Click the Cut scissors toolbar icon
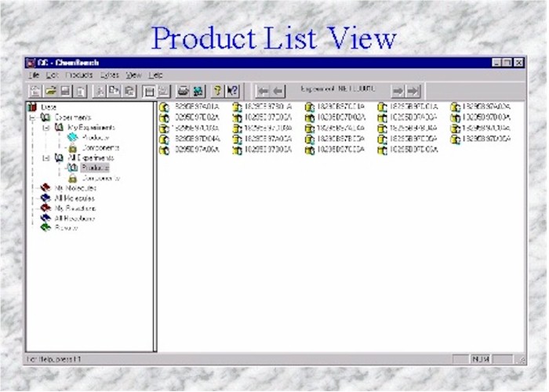 click(100, 91)
